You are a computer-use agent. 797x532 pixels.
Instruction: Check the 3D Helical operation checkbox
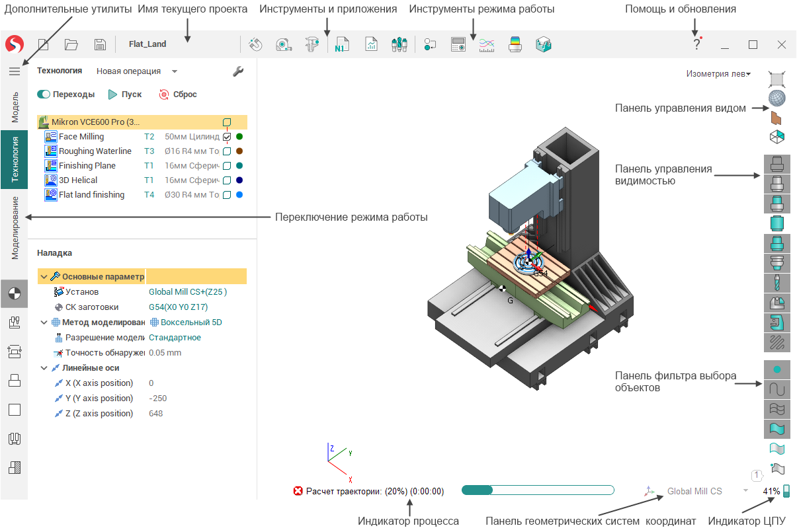tap(227, 180)
